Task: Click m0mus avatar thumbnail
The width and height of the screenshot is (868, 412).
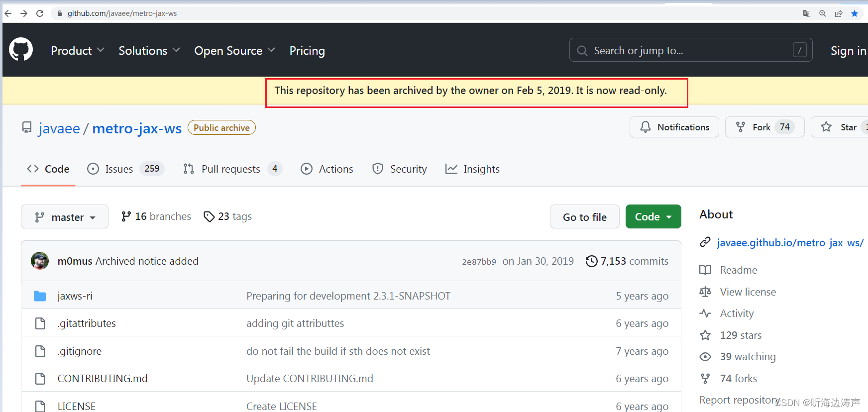Action: pyautogui.click(x=40, y=261)
